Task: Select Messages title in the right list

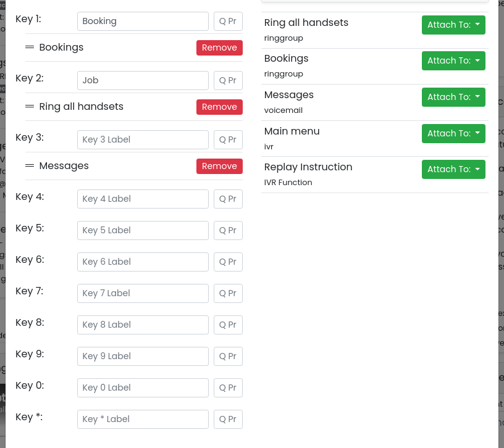Action: 288,95
